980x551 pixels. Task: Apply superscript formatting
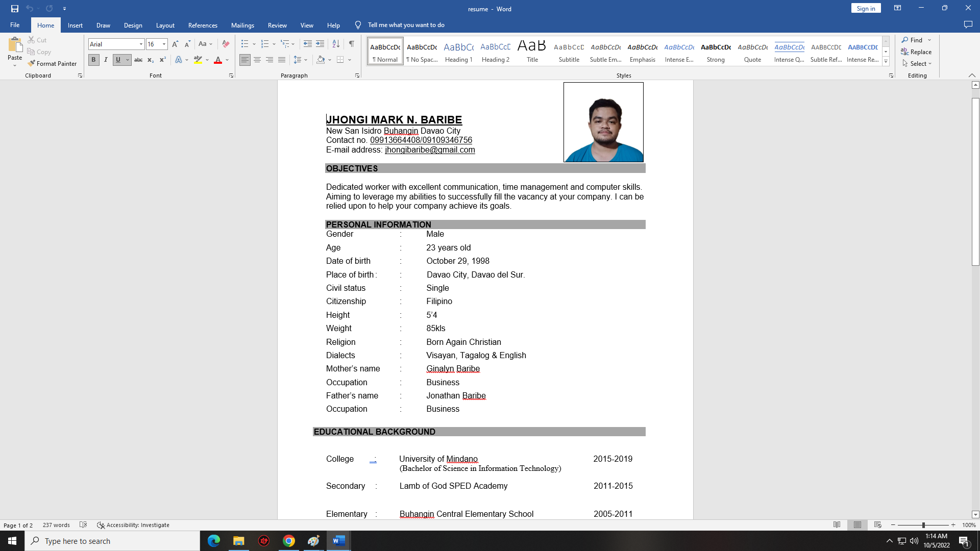162,60
